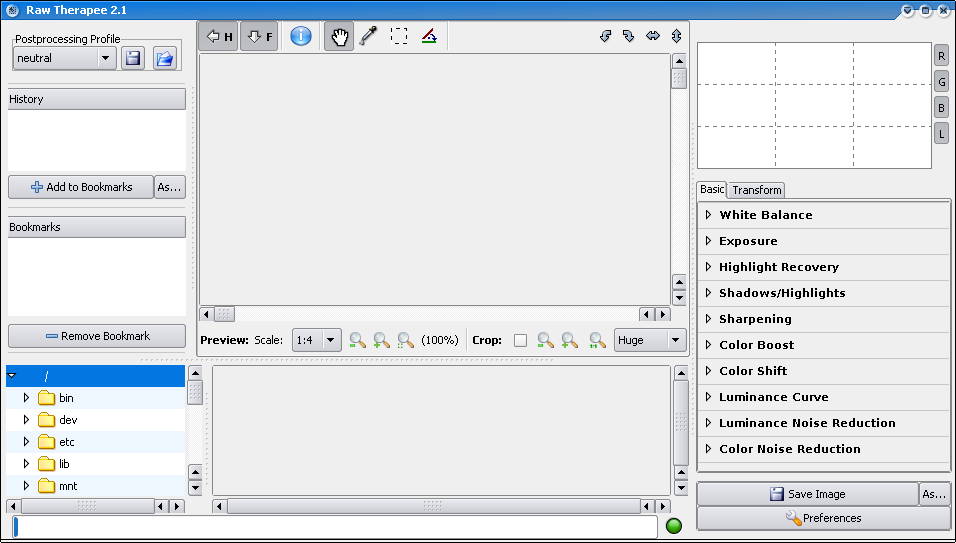Screen dimensions: 956x543
Task: Set the crop view zoom to 1:1
Action: (x=598, y=340)
